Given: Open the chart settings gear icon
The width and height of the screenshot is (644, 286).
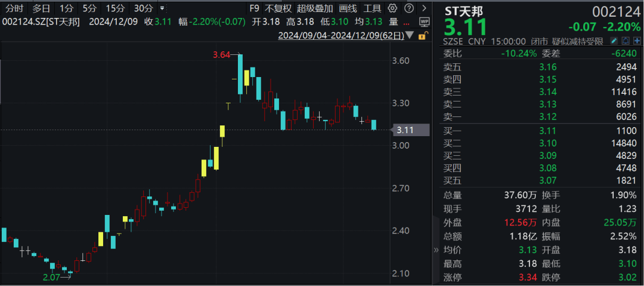Looking at the screenshot, I should coord(392,8).
